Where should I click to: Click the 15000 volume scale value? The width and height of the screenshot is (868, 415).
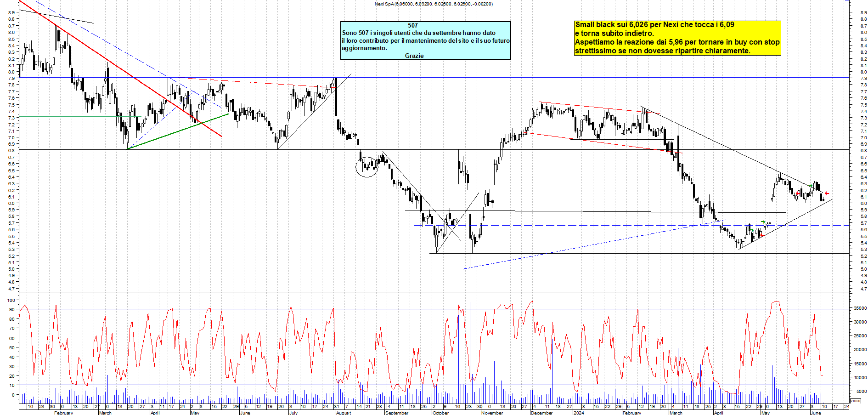pyautogui.click(x=860, y=364)
